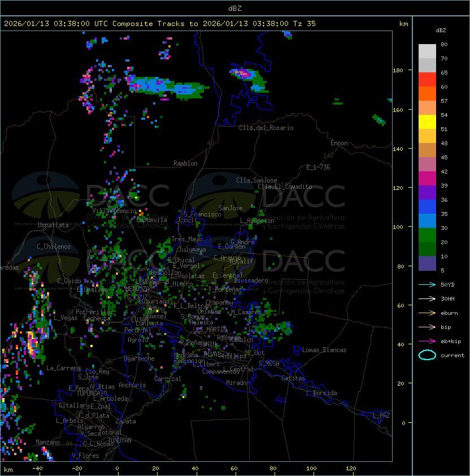This screenshot has width=470, height=476.
Task: Click the 'Ramblon' label in the north
Action: (x=185, y=163)
